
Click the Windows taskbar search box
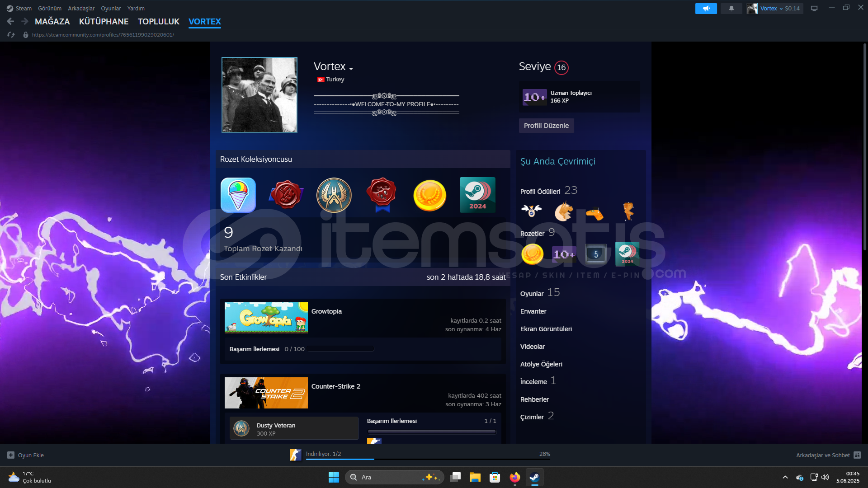coord(394,477)
